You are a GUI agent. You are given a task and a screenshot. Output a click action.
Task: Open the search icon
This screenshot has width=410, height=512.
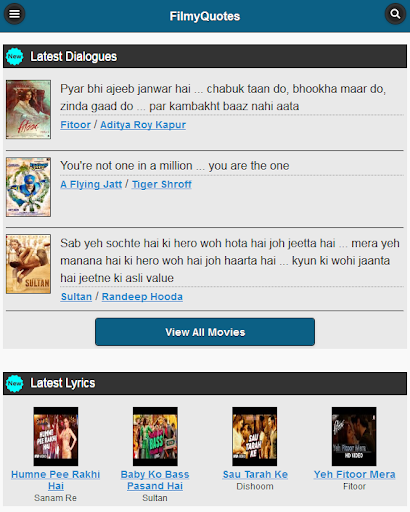click(x=395, y=14)
